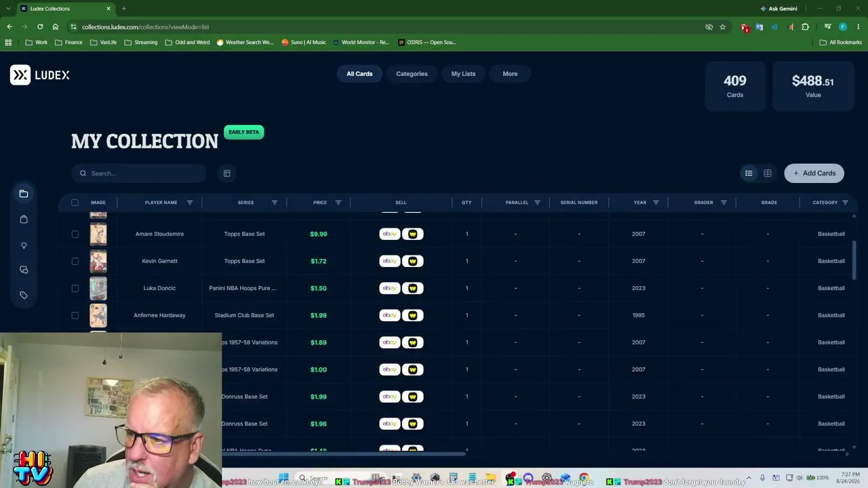The image size is (868, 488).
Task: Go to the Chrome home page
Action: coord(56,27)
